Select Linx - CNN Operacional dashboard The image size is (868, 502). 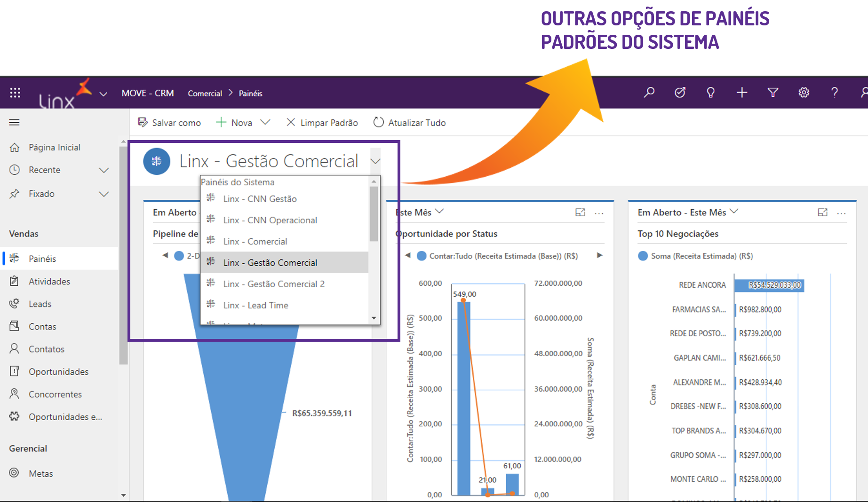coord(284,220)
